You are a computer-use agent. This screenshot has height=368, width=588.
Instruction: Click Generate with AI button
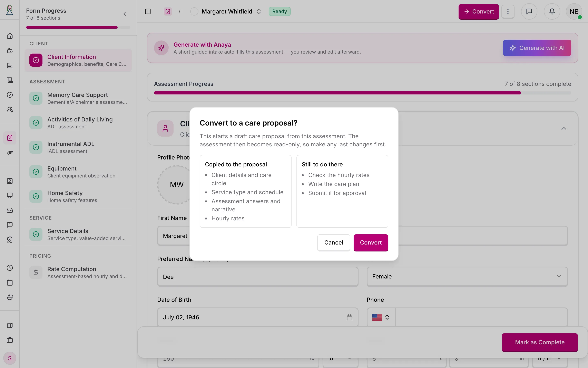(537, 48)
